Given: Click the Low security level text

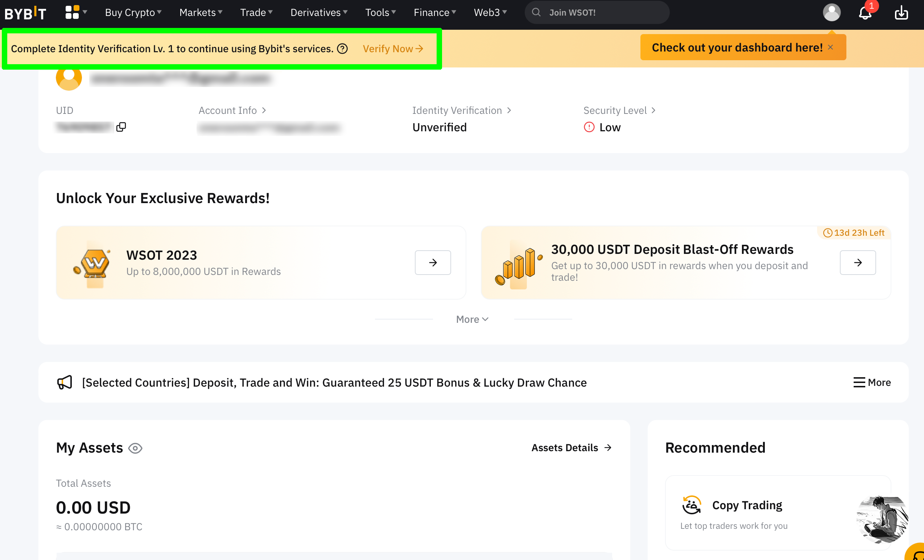Looking at the screenshot, I should 610,127.
